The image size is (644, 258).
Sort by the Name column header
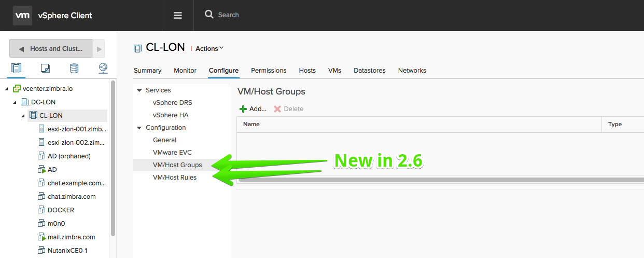click(419, 125)
